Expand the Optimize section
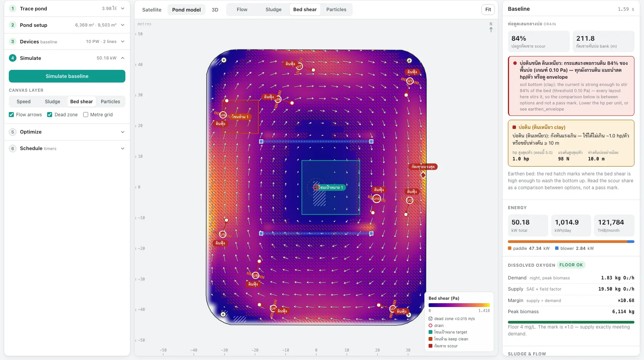This screenshot has width=644, height=360. coord(67,132)
